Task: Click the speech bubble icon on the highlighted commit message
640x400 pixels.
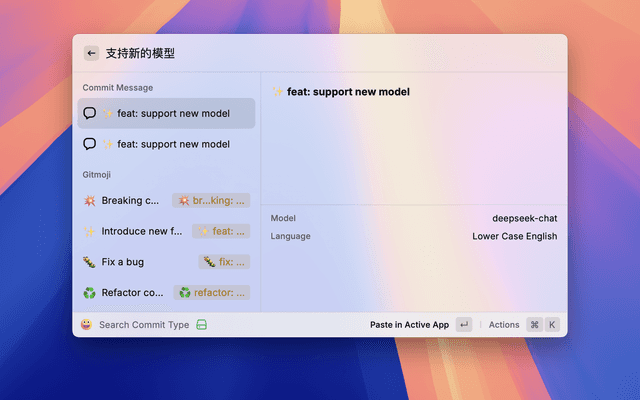Action: (90, 113)
